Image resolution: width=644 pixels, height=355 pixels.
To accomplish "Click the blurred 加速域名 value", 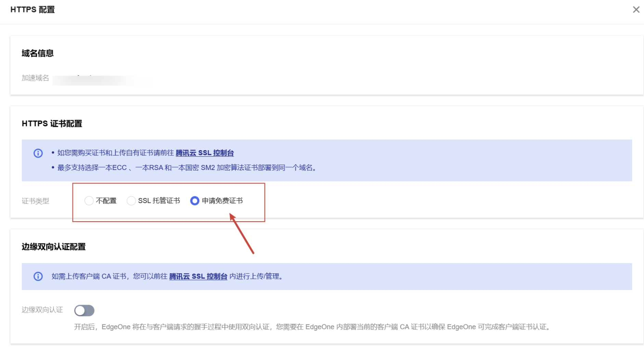I will (103, 80).
